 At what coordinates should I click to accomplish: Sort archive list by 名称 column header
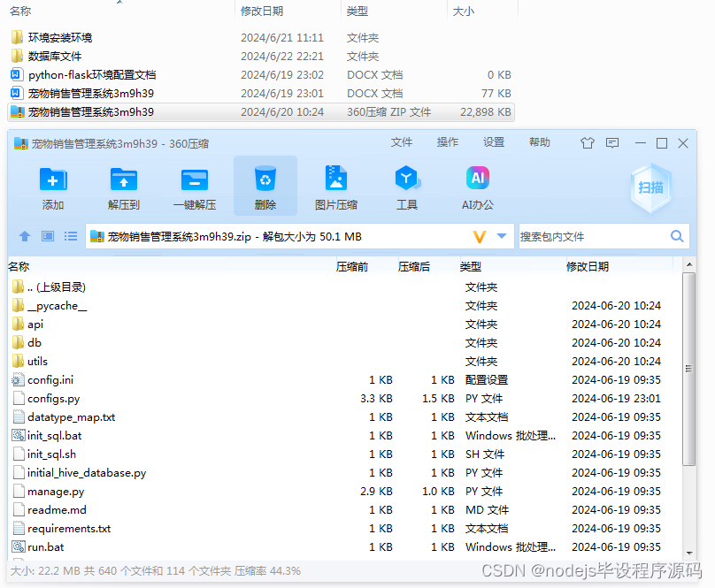pos(19,267)
